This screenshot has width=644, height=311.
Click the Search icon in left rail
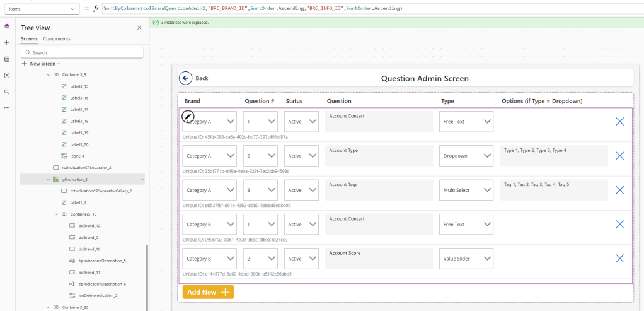(7, 91)
